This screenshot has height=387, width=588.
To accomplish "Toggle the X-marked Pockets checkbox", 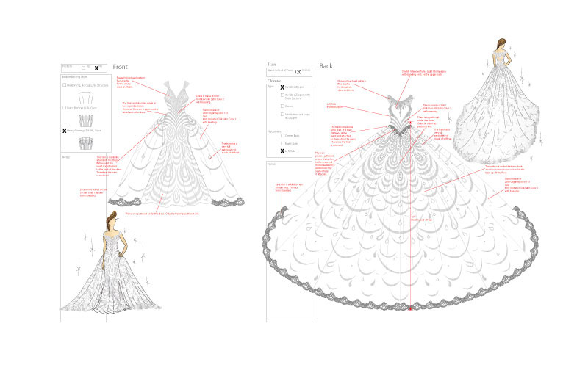I will [96, 68].
